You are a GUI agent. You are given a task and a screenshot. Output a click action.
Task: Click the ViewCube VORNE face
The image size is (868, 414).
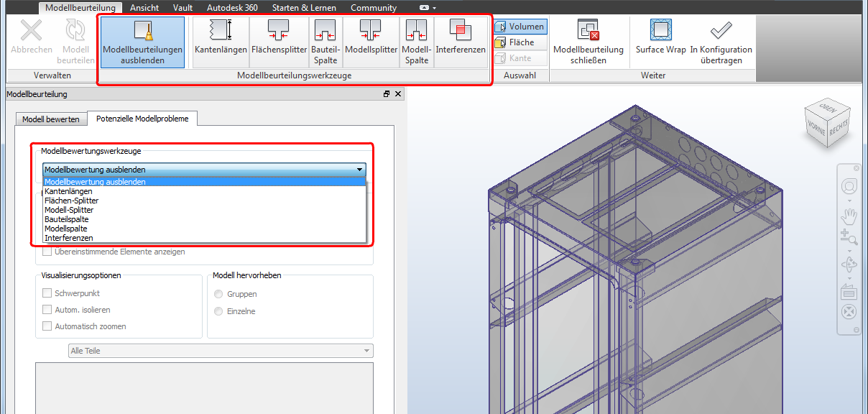click(x=816, y=129)
